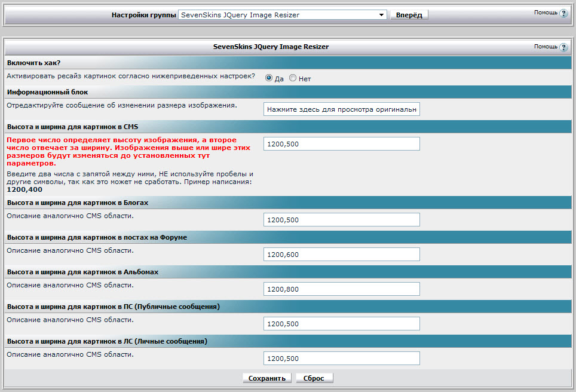Open the Настройки группы dropdown
This screenshot has width=576, height=392.
(x=282, y=15)
